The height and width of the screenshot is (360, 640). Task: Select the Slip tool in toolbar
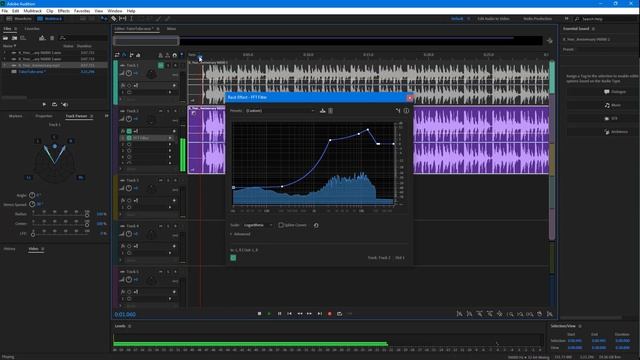pyautogui.click(x=122, y=19)
